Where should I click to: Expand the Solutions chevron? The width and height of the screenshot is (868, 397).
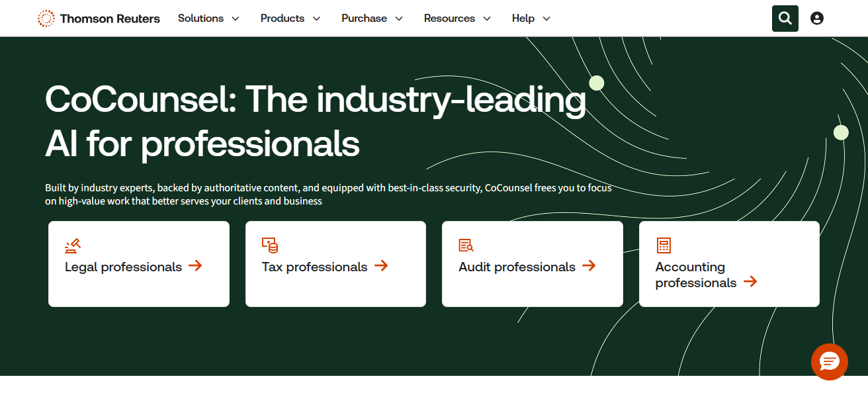point(236,19)
